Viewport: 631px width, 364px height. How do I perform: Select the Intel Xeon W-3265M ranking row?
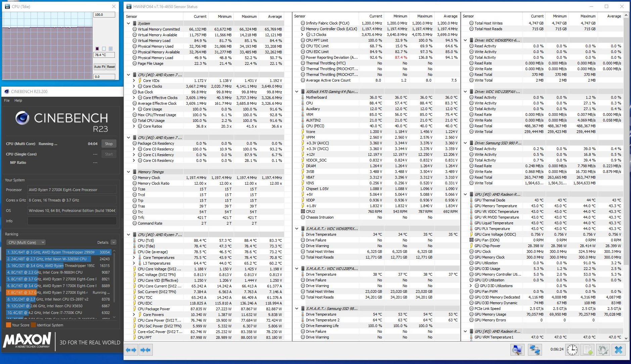pos(58,259)
